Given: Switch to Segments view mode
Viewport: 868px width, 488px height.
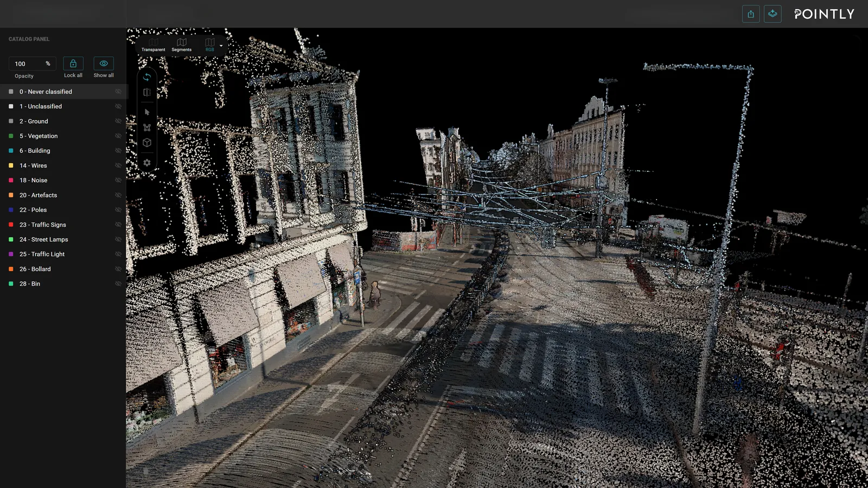Looking at the screenshot, I should click(182, 45).
